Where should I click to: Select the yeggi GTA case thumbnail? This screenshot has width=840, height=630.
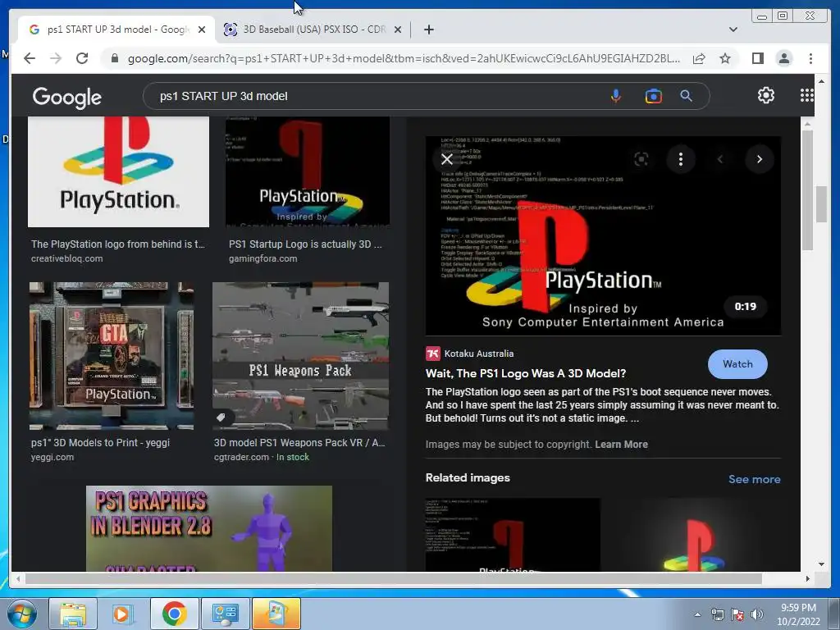(x=112, y=356)
